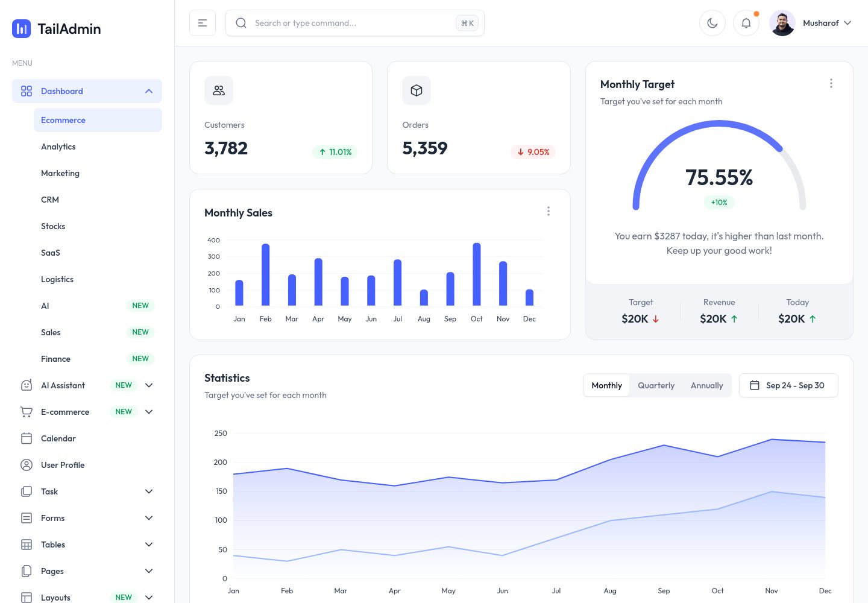Click the Task sidebar icon

[x=27, y=491]
